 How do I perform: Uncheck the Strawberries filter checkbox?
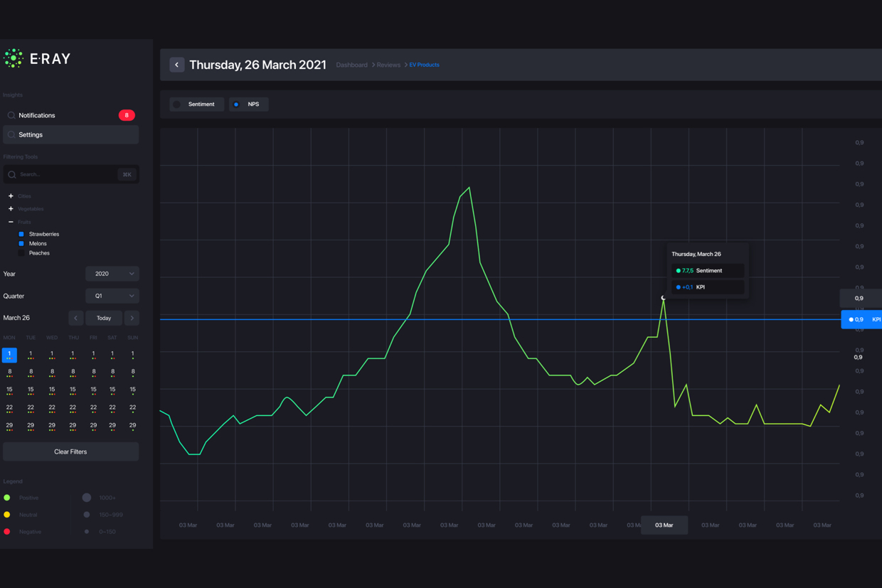point(21,234)
